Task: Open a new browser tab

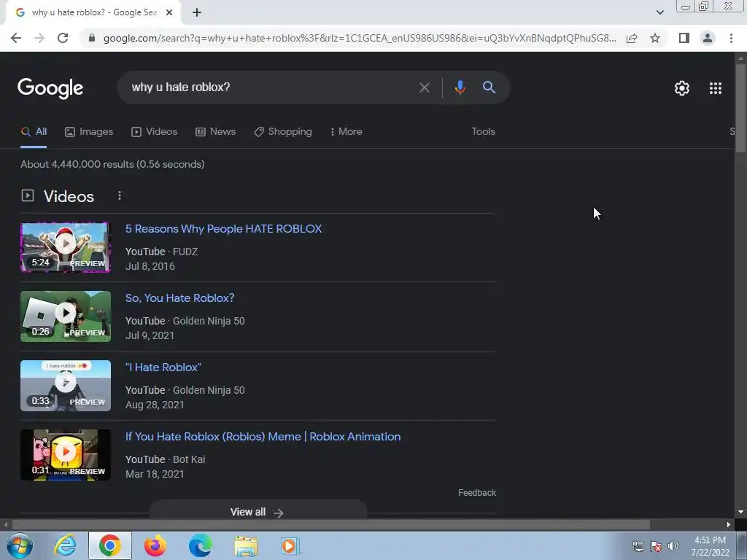Action: [x=197, y=13]
